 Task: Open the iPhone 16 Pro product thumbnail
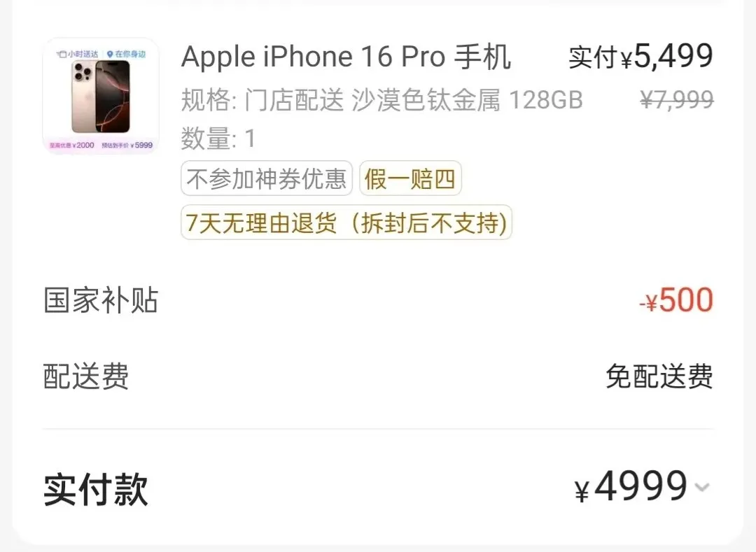point(101,97)
